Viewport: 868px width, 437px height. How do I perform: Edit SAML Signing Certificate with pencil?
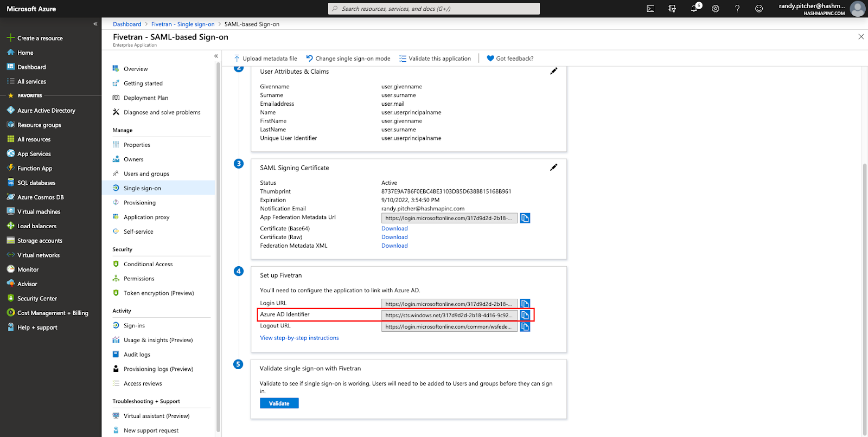(553, 168)
